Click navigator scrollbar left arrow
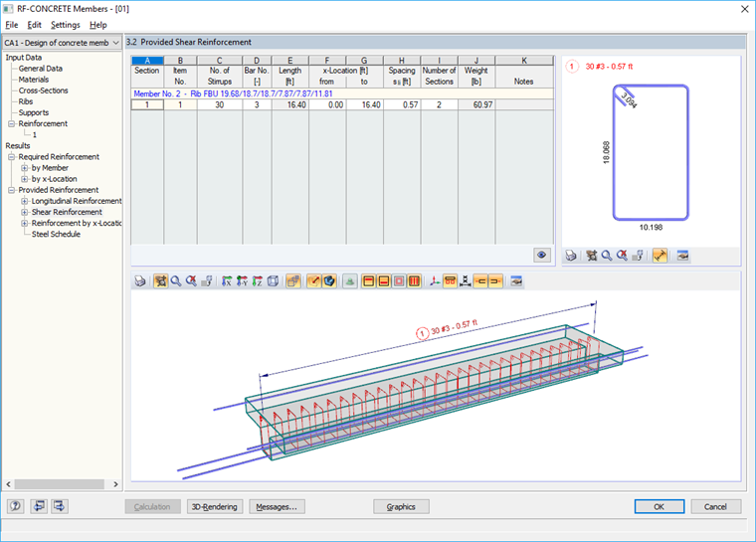Image resolution: width=756 pixels, height=542 pixels. [x=8, y=484]
